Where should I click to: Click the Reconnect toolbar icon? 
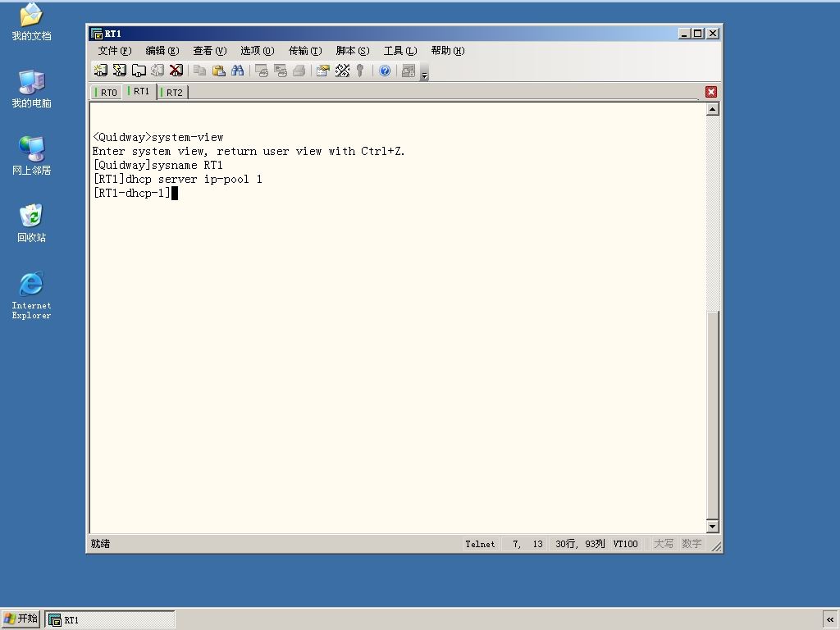tap(157, 71)
